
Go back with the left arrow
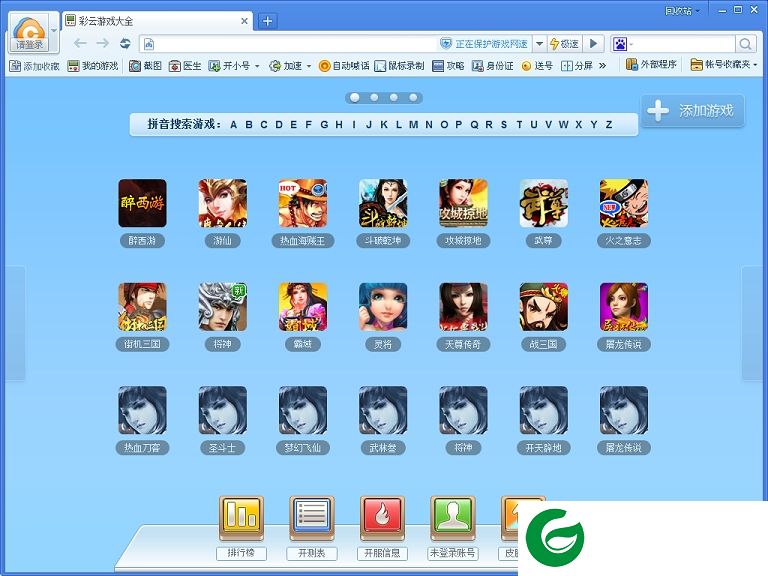[x=80, y=44]
